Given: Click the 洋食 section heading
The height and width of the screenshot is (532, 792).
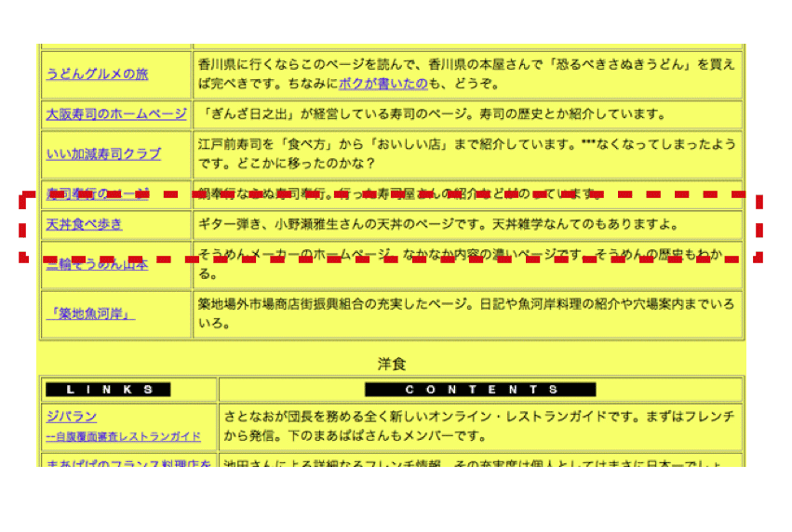Looking at the screenshot, I should pyautogui.click(x=392, y=364).
